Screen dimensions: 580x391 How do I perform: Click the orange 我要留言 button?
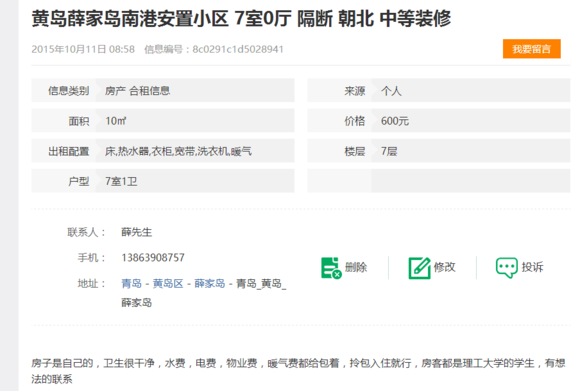coord(532,49)
